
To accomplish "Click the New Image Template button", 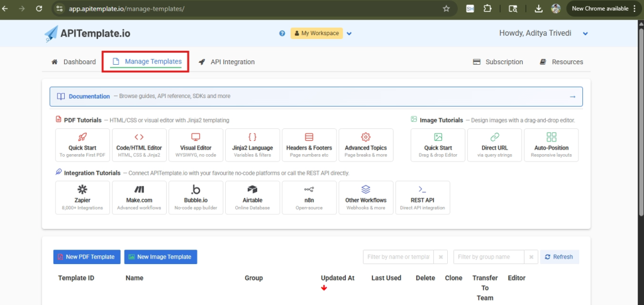I will (x=161, y=257).
